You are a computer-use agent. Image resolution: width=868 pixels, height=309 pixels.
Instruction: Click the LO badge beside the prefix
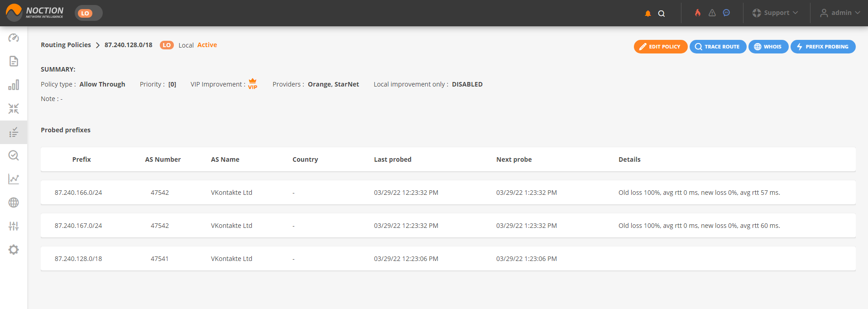point(167,45)
